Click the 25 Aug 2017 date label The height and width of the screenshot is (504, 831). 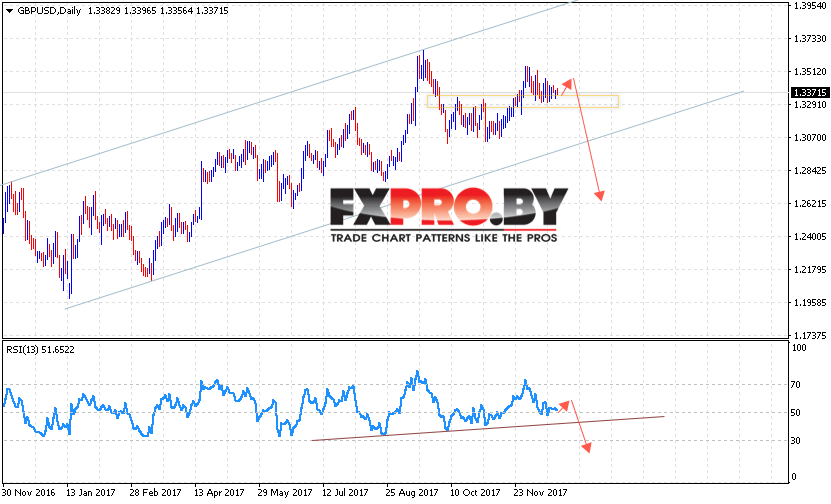pos(412,493)
